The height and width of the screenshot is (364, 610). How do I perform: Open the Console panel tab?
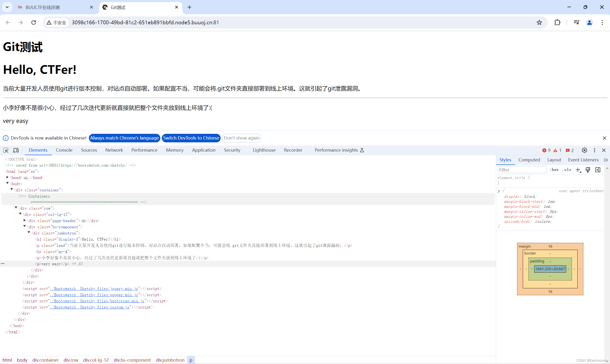[x=64, y=150]
